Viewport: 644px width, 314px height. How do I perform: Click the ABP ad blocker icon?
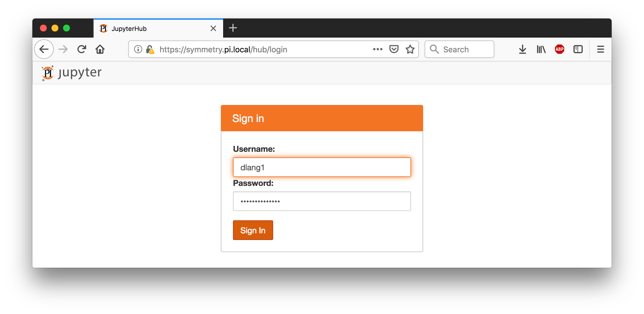pos(559,49)
